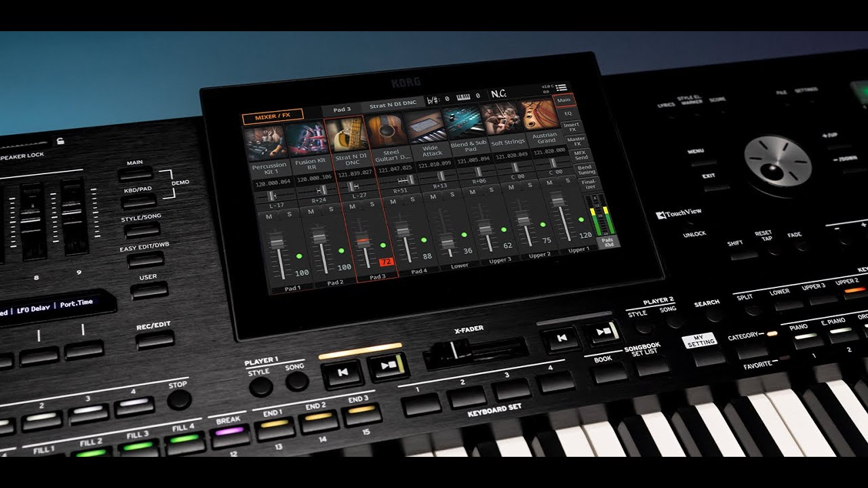Adjust the Lower volume fader at 36
868x488 pixels.
446,243
